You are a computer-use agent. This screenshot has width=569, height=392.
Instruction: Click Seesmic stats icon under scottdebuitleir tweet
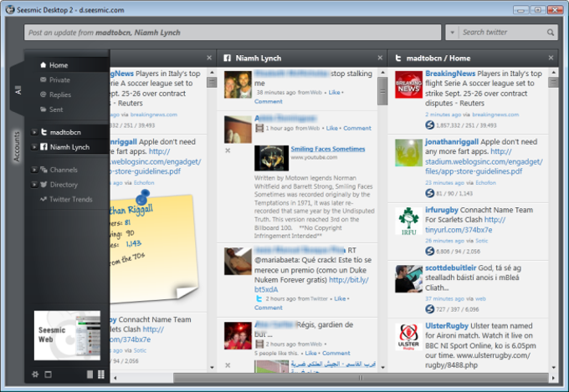[x=429, y=309]
